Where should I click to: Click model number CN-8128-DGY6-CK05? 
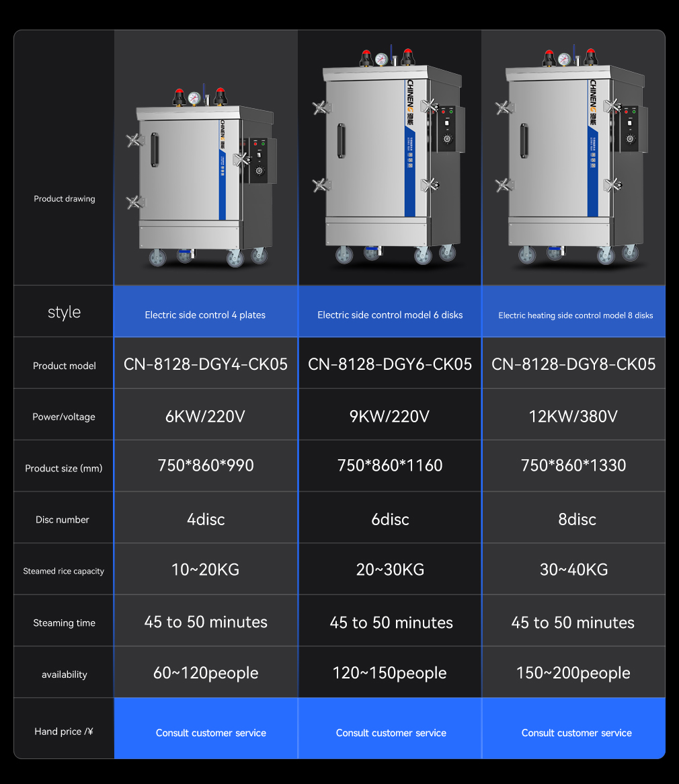[390, 364]
